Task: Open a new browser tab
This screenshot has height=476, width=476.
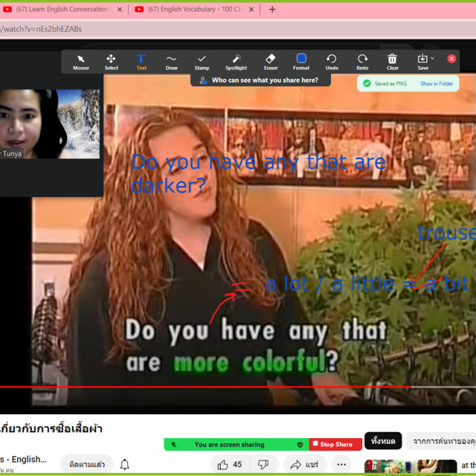Action: [272, 10]
